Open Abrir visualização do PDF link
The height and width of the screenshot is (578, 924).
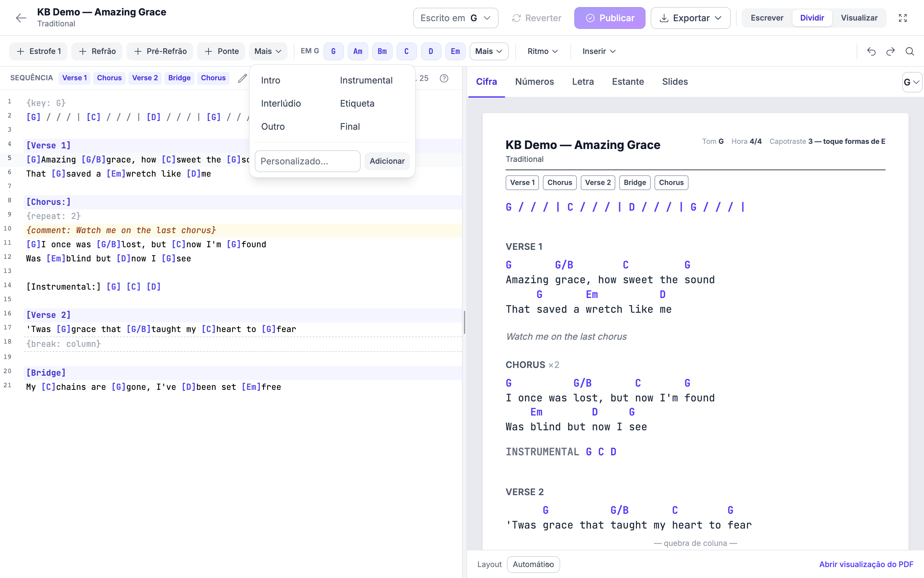click(866, 564)
